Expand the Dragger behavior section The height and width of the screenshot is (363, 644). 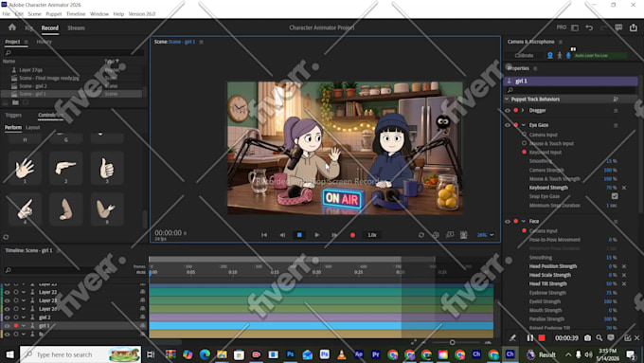point(523,110)
